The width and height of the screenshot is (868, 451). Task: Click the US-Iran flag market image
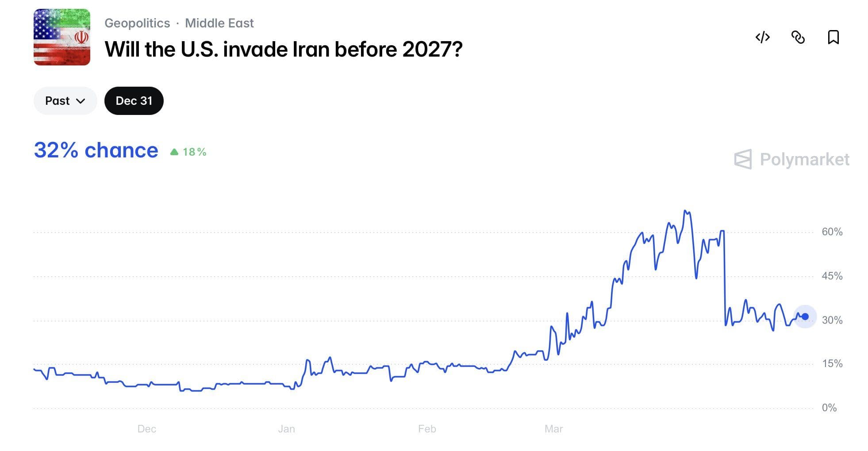point(61,37)
